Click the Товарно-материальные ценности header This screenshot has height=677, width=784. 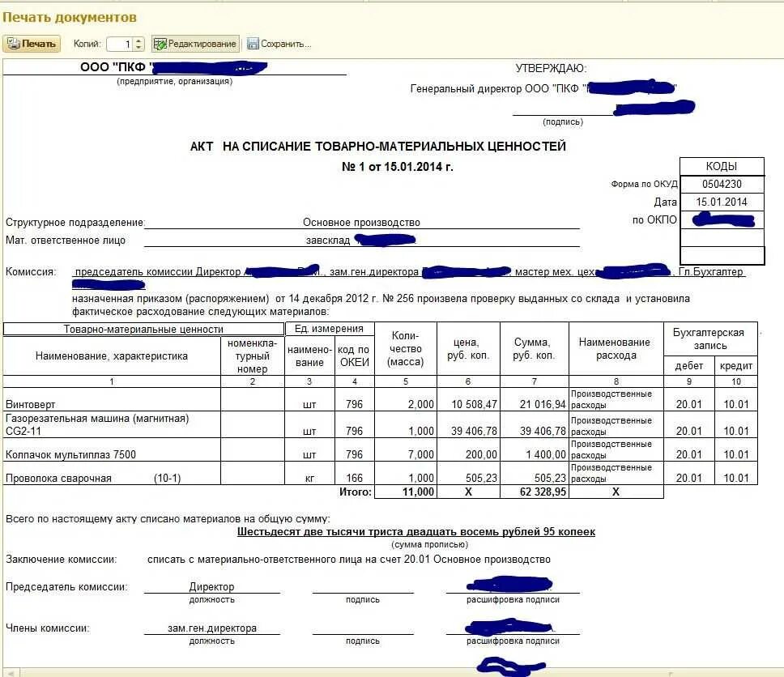(143, 329)
